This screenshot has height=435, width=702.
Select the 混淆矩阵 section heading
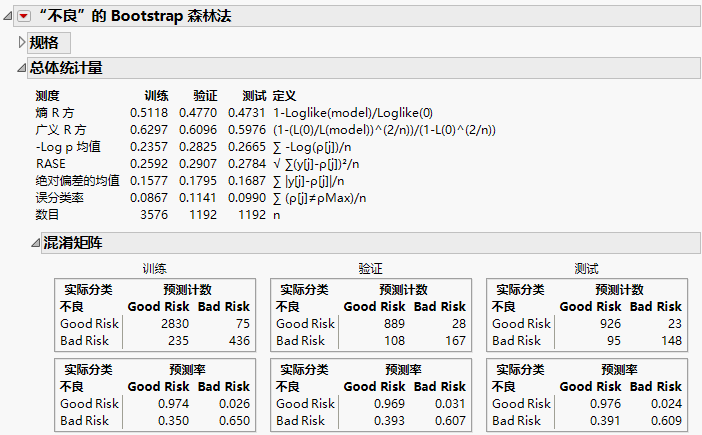pos(72,243)
